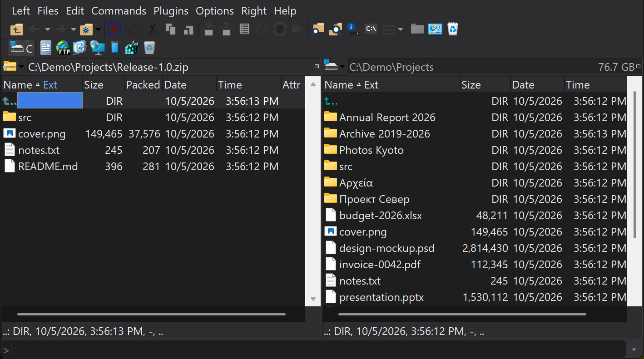Click the red select group icon

pos(114,30)
